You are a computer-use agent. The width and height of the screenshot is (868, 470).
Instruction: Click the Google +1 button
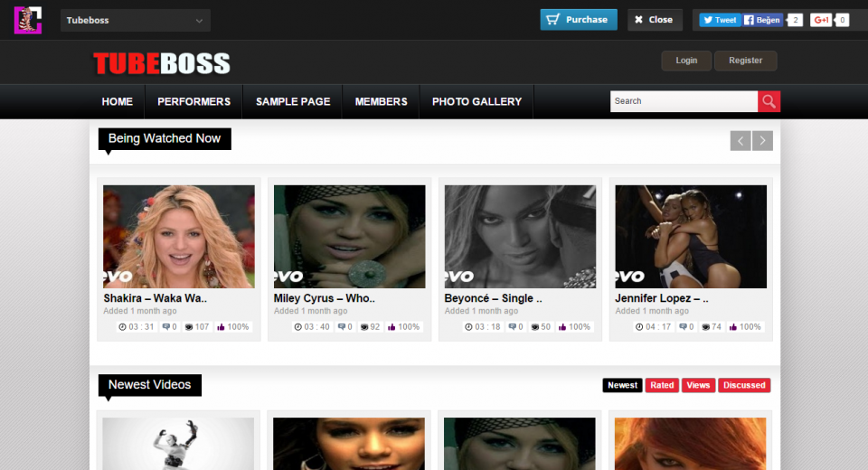pyautogui.click(x=821, y=20)
